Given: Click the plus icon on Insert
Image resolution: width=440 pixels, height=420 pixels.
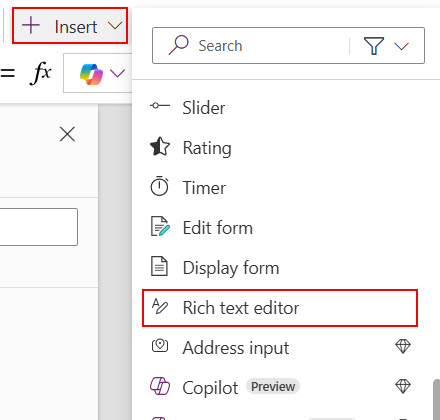Looking at the screenshot, I should coord(31,26).
